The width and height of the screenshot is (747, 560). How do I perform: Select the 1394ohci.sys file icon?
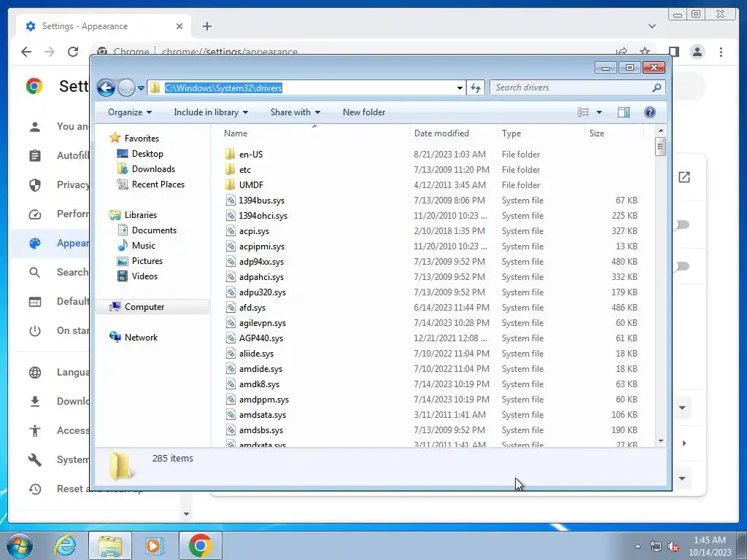click(231, 216)
